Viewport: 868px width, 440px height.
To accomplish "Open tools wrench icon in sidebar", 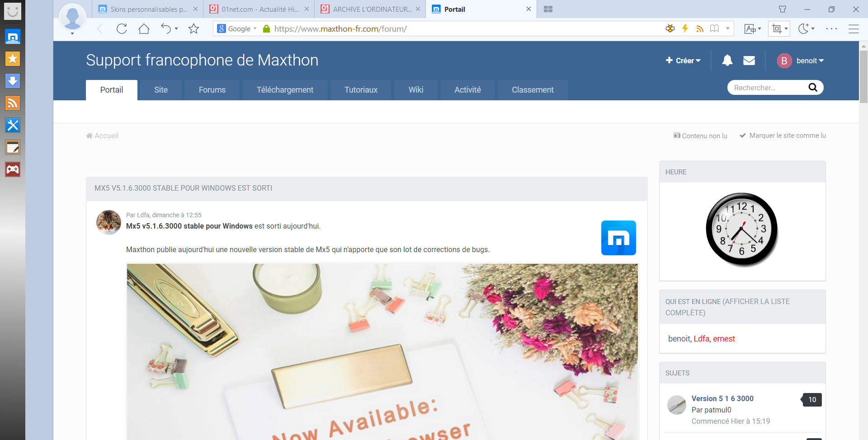I will [13, 125].
